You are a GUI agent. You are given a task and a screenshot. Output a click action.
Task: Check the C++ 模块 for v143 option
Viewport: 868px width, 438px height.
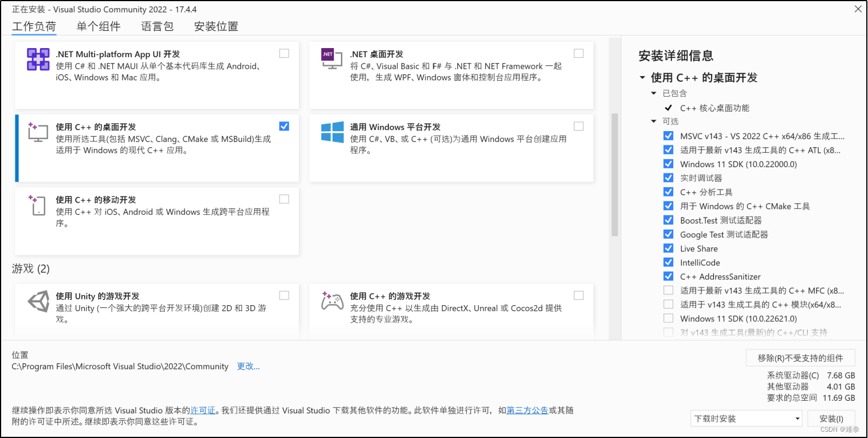668,304
